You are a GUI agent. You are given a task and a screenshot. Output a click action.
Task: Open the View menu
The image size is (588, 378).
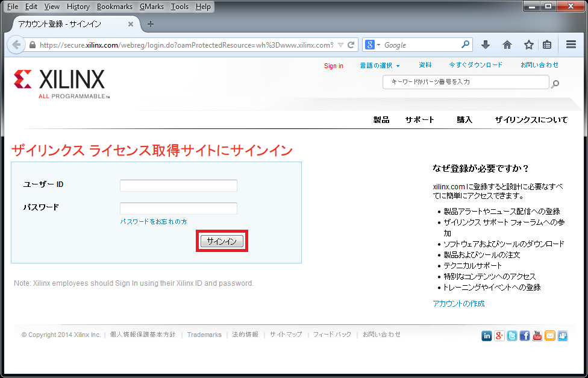(52, 7)
